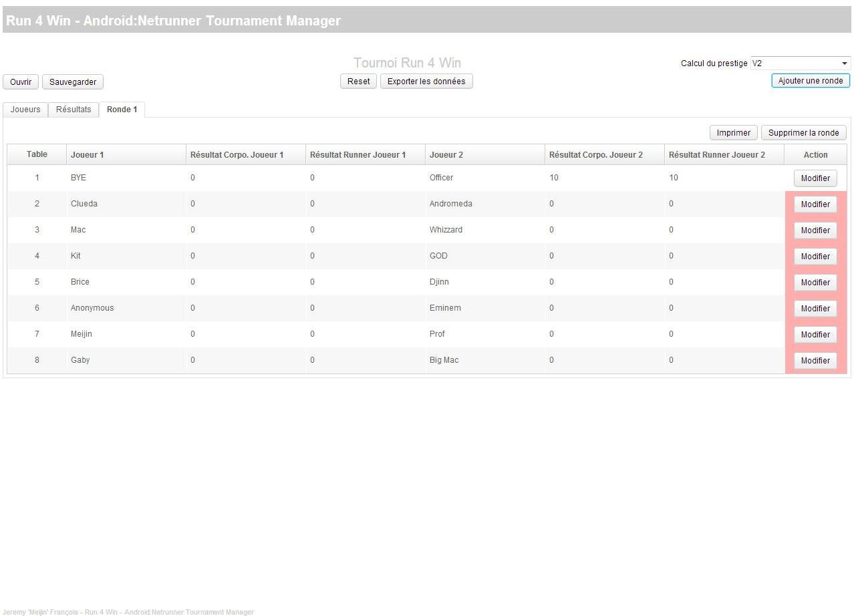Edit the Clueda versus Andromeda result
854x616 pixels.
[815, 204]
